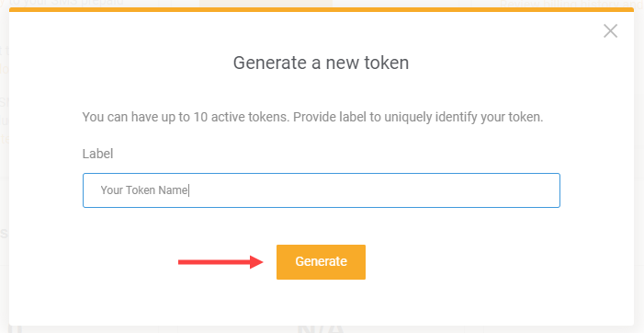Click the red arrow pointing at Generate
This screenshot has height=333, width=644.
[x=220, y=262]
